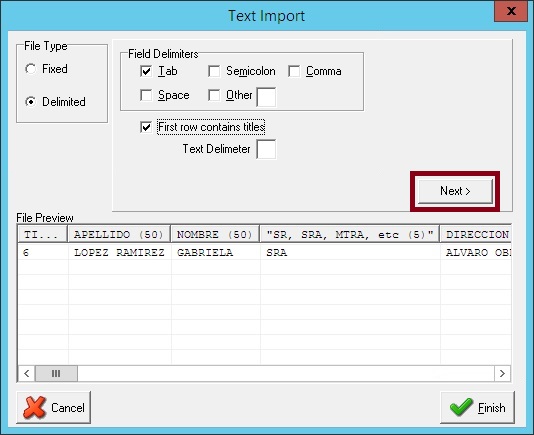Viewport: 534px width, 435px height.
Task: Click the Text Delimeter input box
Action: coord(266,149)
